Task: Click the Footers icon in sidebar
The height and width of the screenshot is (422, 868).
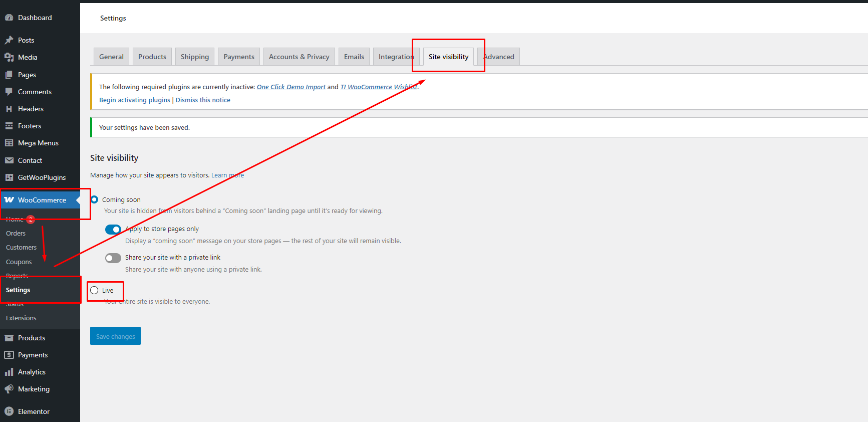Action: [9, 126]
